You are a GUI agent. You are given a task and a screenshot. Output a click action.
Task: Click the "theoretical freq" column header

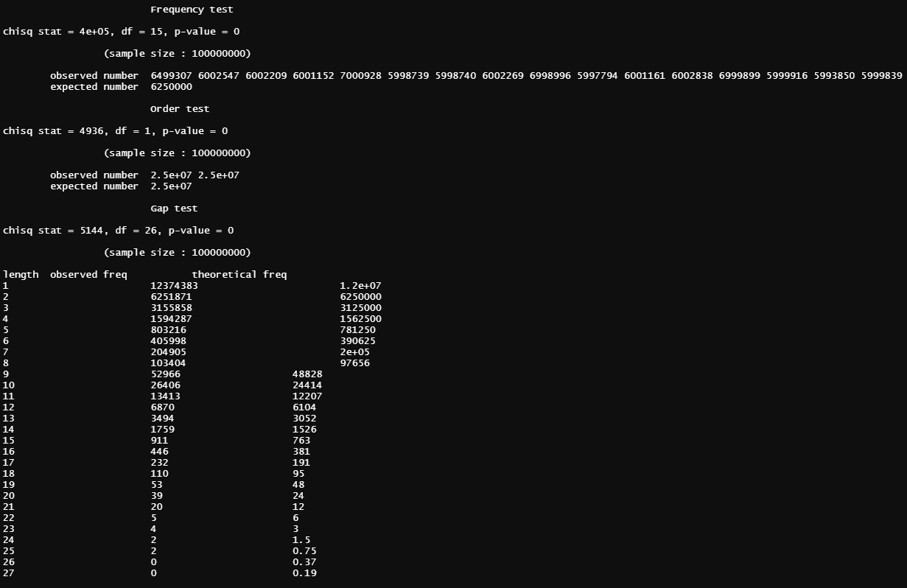[x=239, y=275]
